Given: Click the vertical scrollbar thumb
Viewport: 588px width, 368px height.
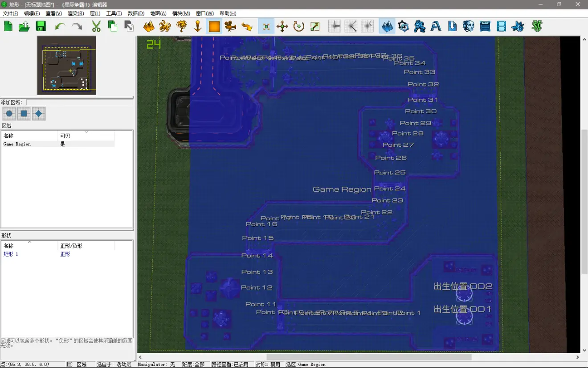Looking at the screenshot, I should (x=584, y=202).
